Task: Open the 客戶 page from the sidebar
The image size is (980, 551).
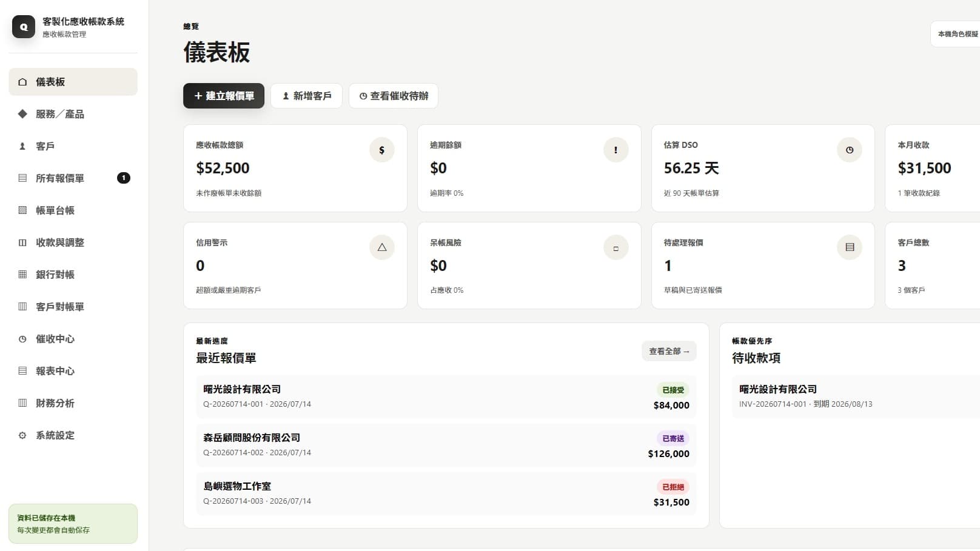Action: pyautogui.click(x=73, y=146)
